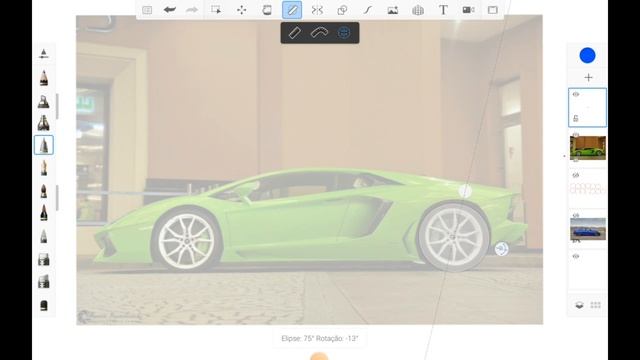Select the blue car layer thumbnail
This screenshot has width=640, height=360.
(588, 229)
